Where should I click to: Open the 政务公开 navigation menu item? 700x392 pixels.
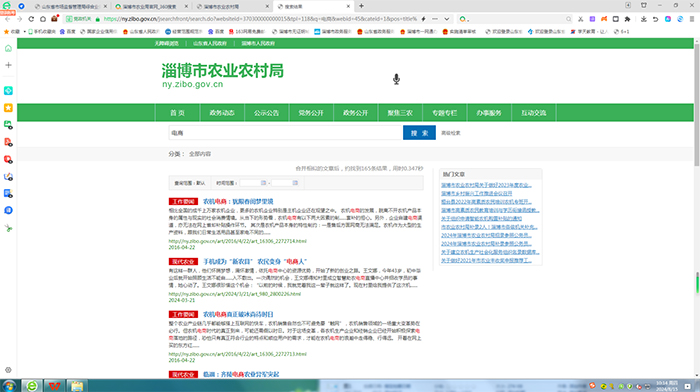tap(355, 113)
